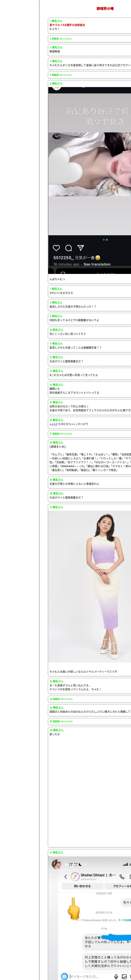Open the Instagram selfie image in post 6
Image resolution: width=131 pixels, height=980 pixels.
point(89,180)
